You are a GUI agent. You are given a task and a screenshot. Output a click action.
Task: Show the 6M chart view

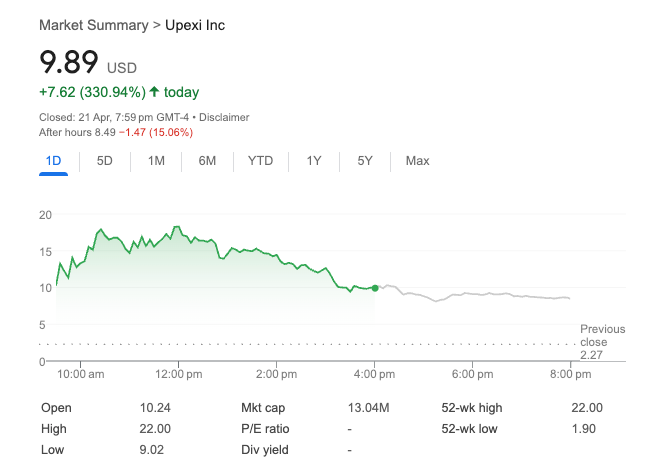[207, 161]
